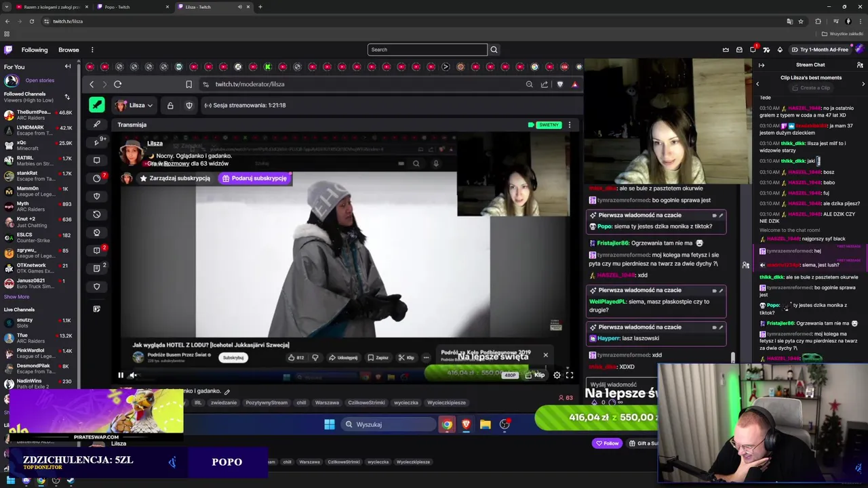The image size is (868, 488).
Task: Expand the Lilsza channel dropdown
Action: point(134,105)
